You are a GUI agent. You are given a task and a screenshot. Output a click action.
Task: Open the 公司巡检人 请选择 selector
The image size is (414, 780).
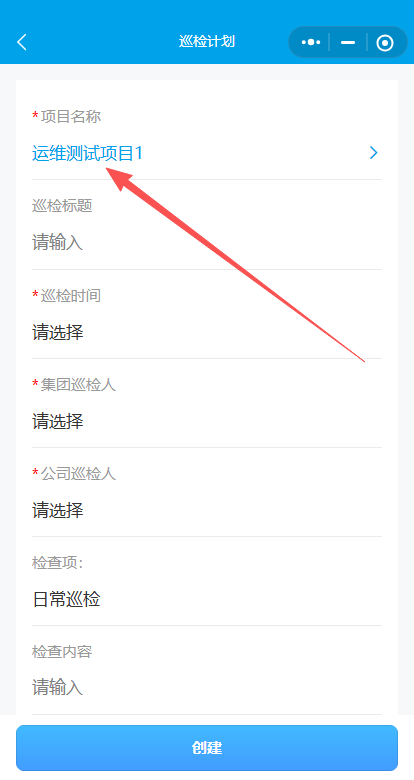(x=207, y=510)
